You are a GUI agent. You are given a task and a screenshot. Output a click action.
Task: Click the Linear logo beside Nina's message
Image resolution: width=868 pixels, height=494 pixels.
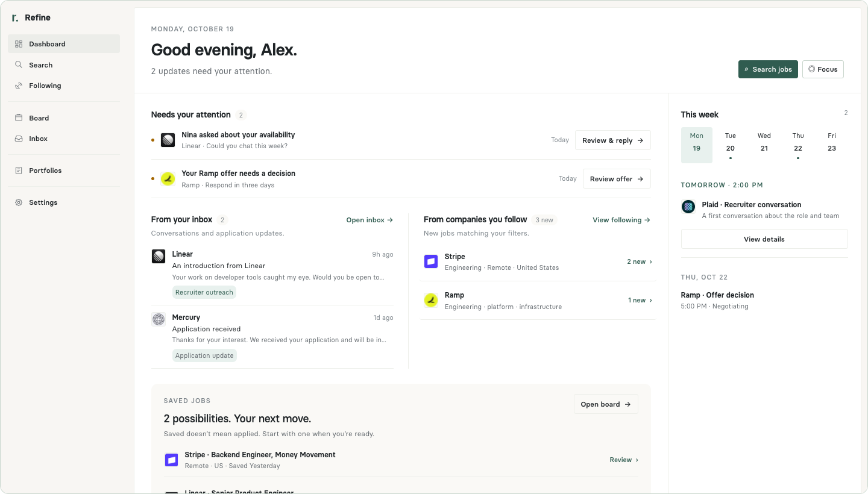(x=168, y=140)
